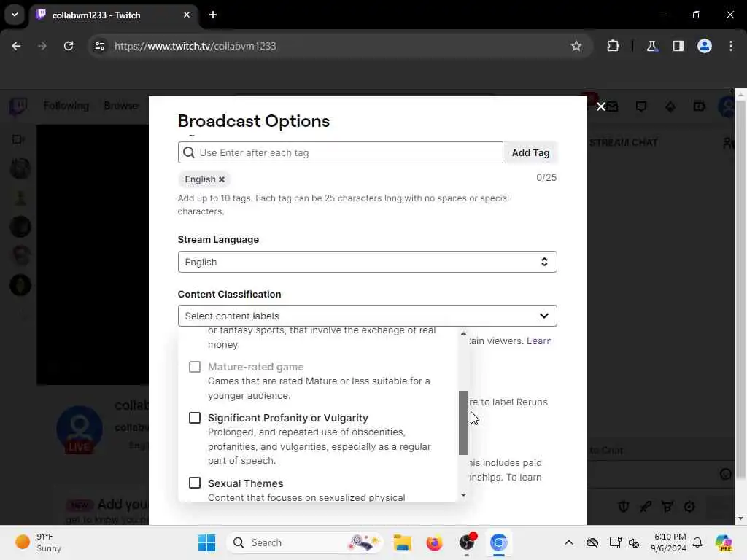Close the collabvm1233 Twitch tab
The height and width of the screenshot is (560, 747).
point(186,15)
